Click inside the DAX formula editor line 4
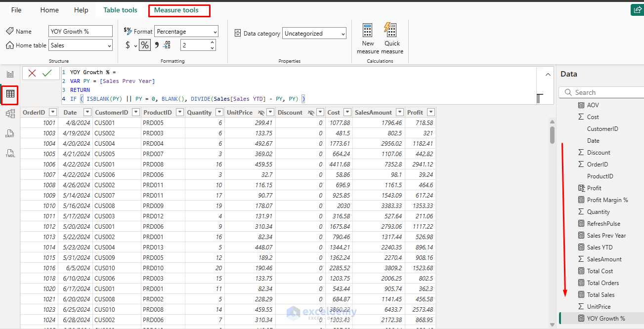 (188, 99)
